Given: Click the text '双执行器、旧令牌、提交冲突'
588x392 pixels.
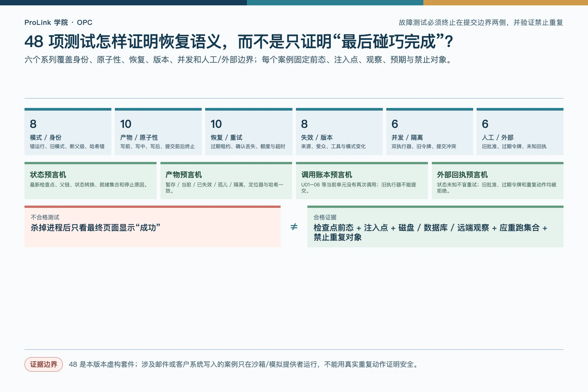Looking at the screenshot, I should (423, 147).
